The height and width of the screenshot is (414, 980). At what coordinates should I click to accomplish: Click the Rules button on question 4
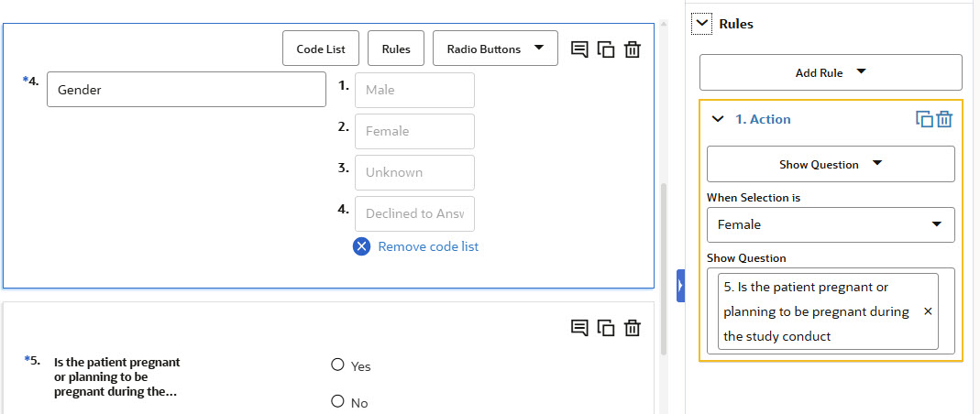click(396, 49)
